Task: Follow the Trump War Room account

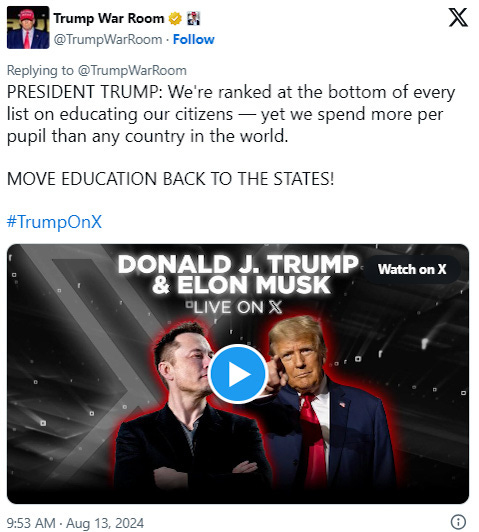Action: click(x=194, y=39)
